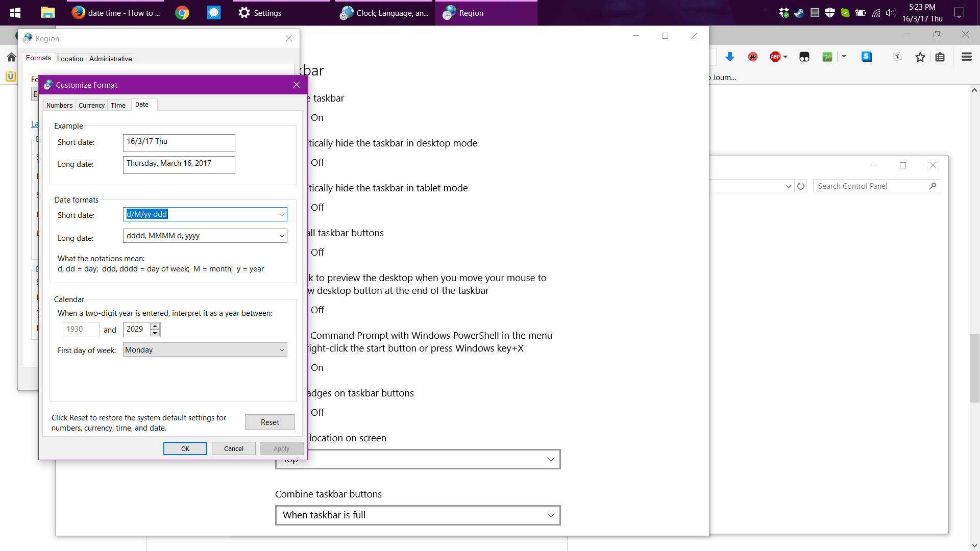Open Firefox hamburger menu
980x551 pixels.
pos(966,57)
